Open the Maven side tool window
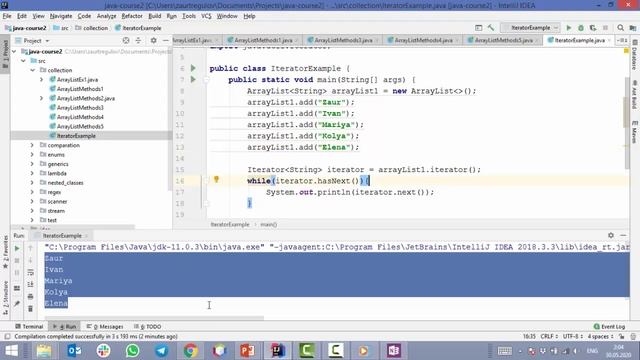 [x=635, y=132]
